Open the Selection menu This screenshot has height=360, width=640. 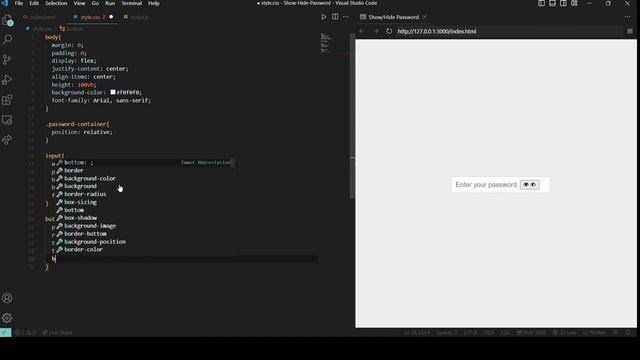[x=56, y=3]
